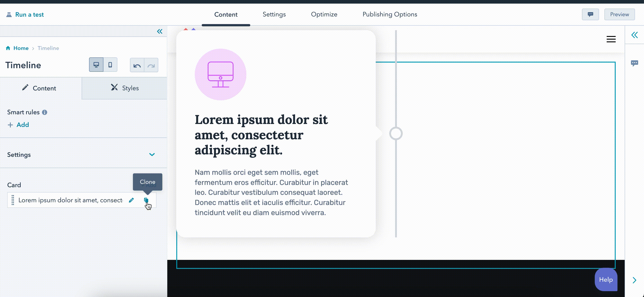The image size is (644, 297).
Task: Click the Lorem ipsum card row text
Action: pos(71,200)
